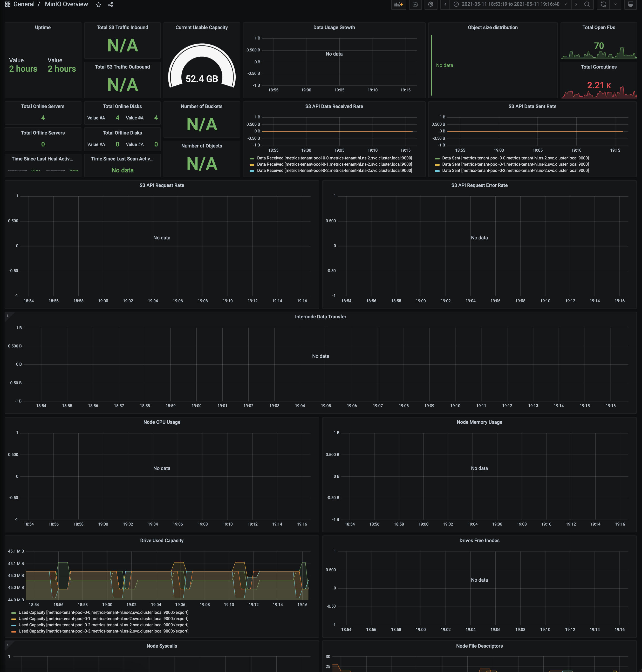Click the Internode Data Transfer info icon
This screenshot has width=642, height=672.
(x=8, y=315)
